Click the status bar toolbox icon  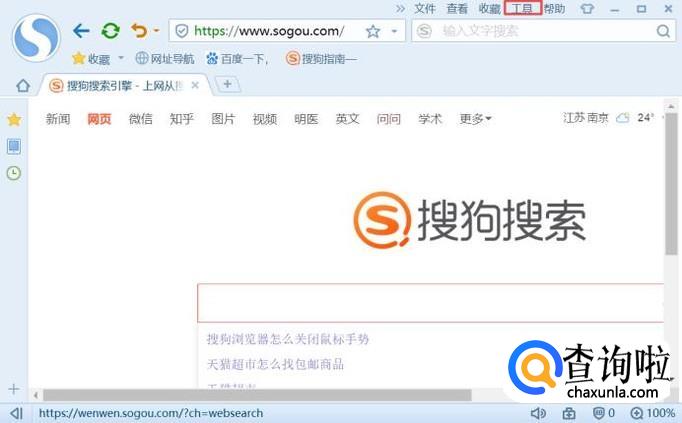[x=568, y=413]
